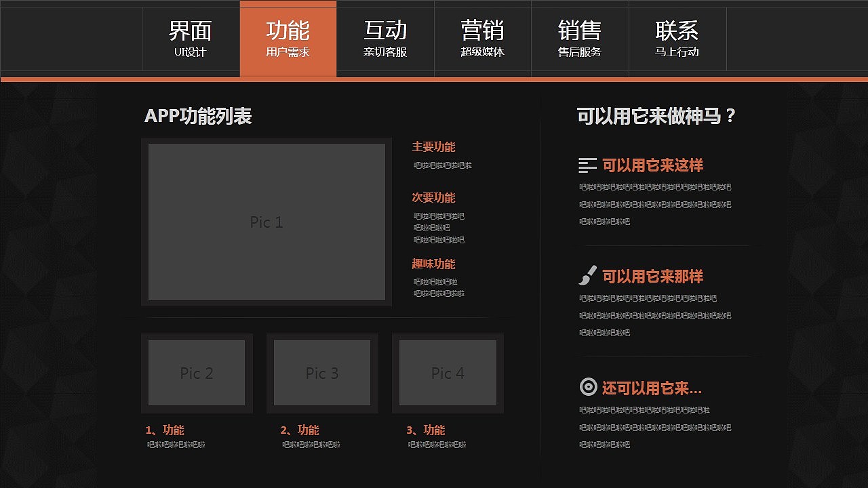Click the Pic 1 placeholder image
Screen dimensions: 868x488
(266, 222)
